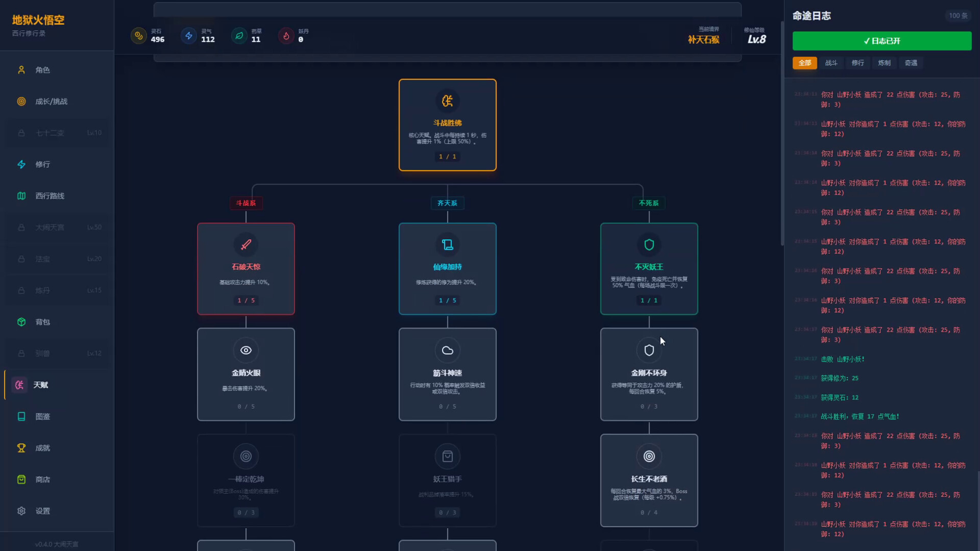
Task: Select the 奇遇 log filter
Action: point(911,62)
